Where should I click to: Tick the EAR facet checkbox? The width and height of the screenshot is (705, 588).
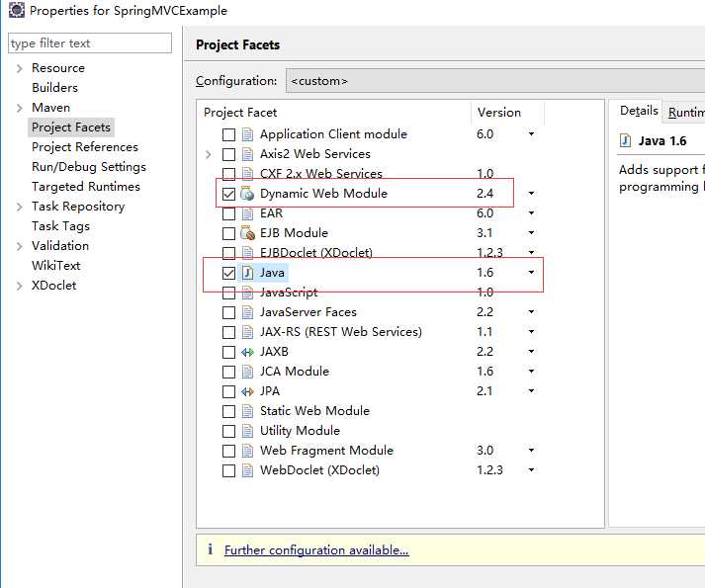pos(228,214)
